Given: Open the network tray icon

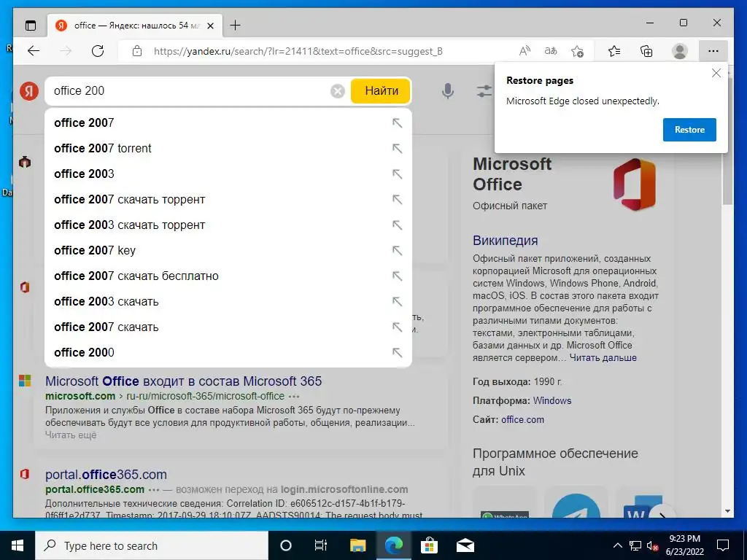Looking at the screenshot, I should [x=635, y=545].
